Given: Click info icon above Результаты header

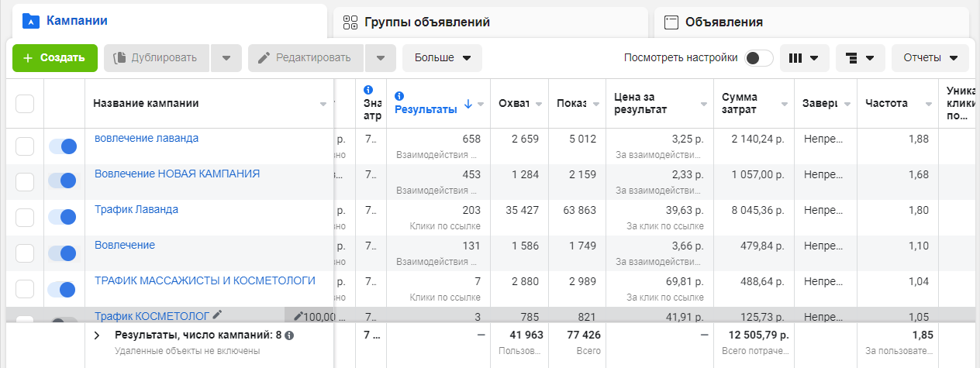Looking at the screenshot, I should [399, 95].
